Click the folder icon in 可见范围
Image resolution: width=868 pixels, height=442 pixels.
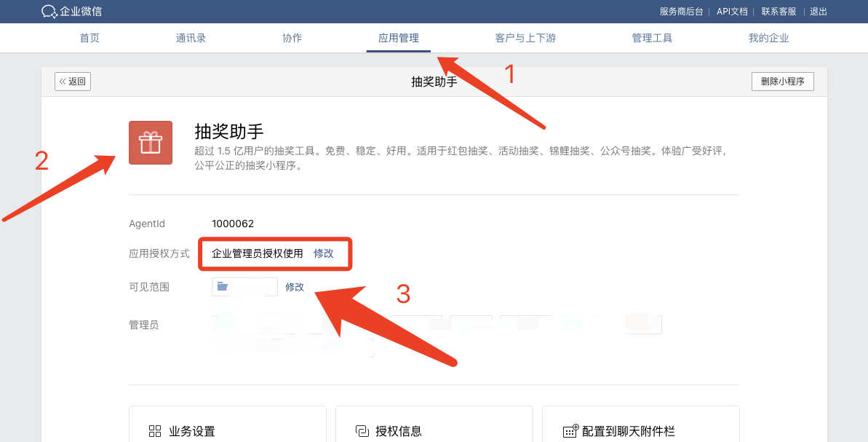click(223, 287)
